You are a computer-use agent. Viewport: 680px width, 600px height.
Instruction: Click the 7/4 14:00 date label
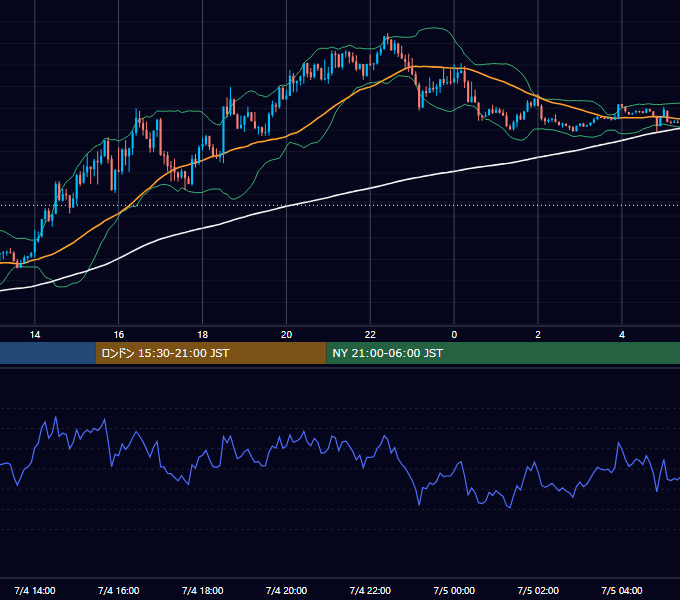tap(35, 590)
